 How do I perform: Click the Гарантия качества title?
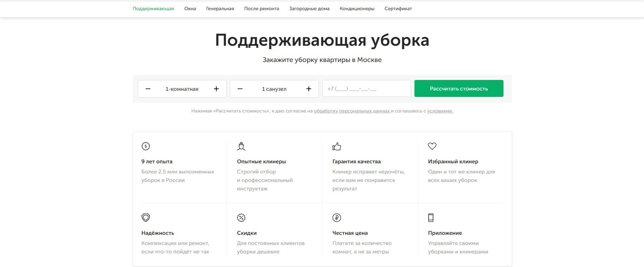(x=357, y=162)
